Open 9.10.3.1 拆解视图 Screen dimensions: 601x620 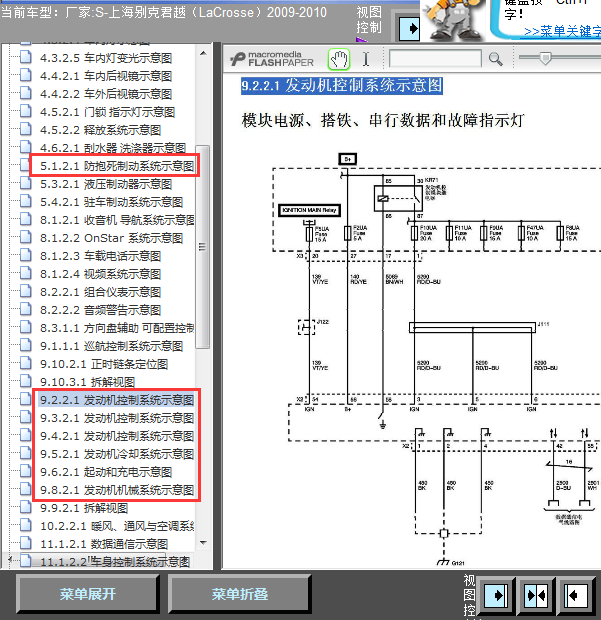tap(87, 382)
